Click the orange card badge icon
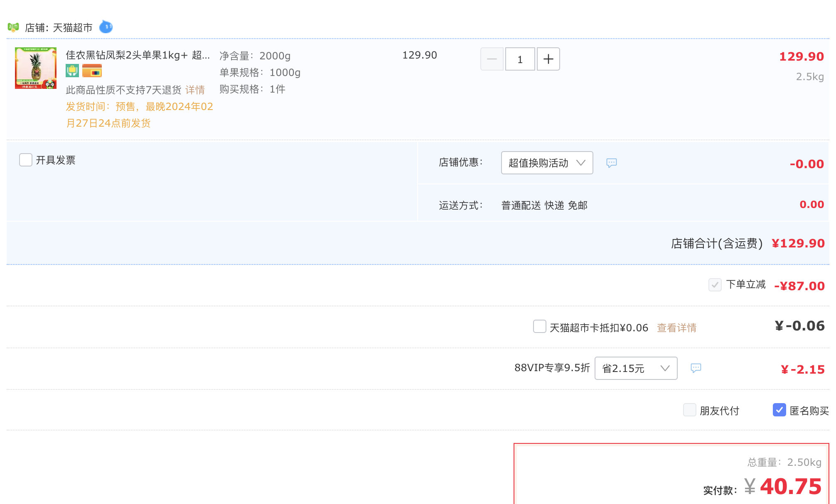 coord(92,71)
